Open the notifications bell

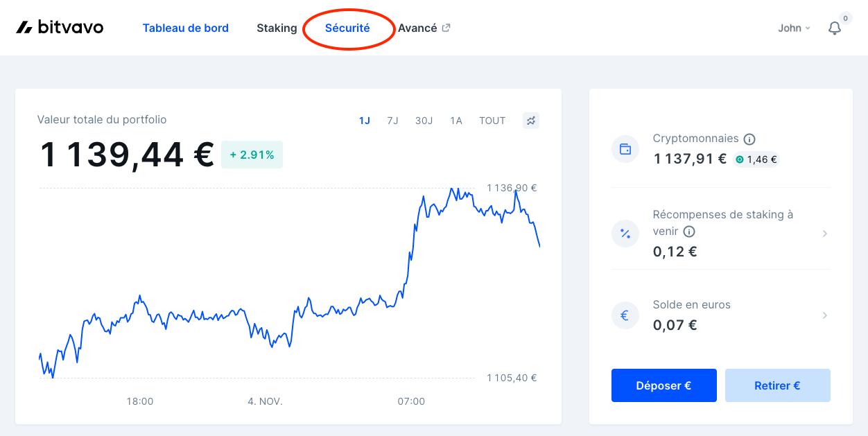(835, 28)
